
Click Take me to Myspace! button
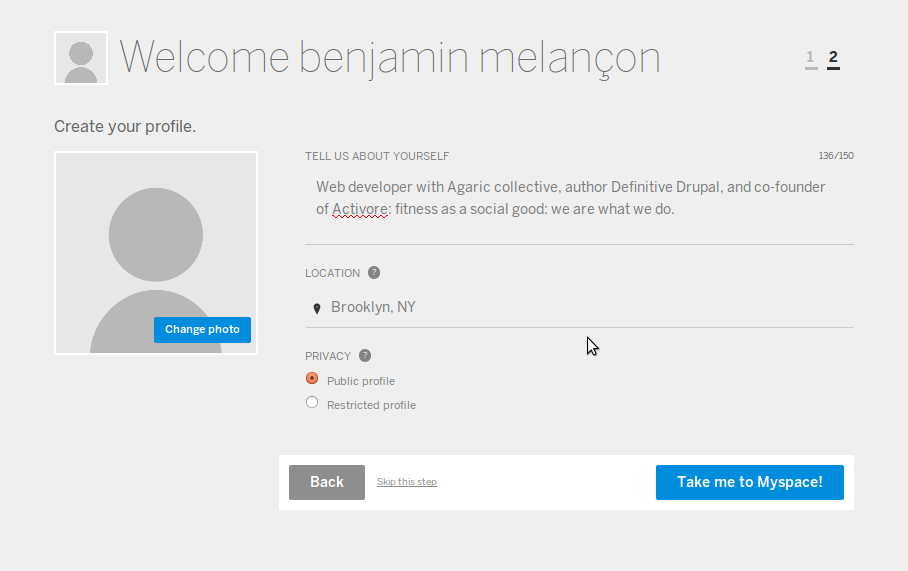pyautogui.click(x=750, y=482)
